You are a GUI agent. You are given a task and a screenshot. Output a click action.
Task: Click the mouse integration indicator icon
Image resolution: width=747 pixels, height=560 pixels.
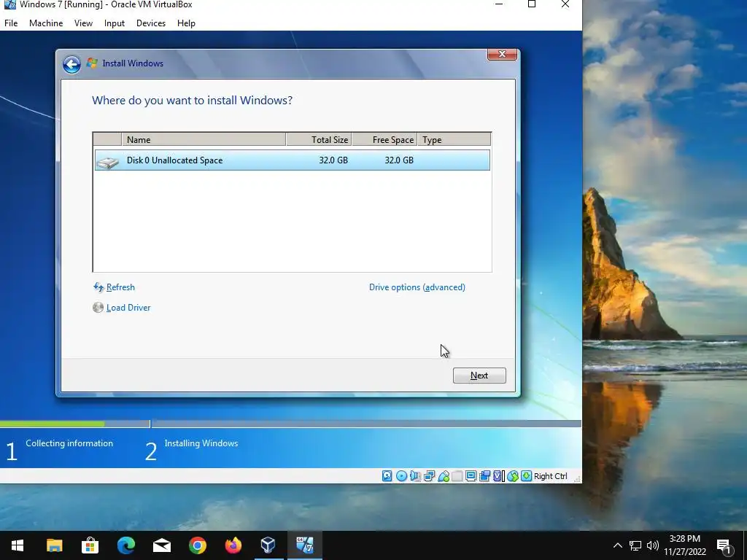click(512, 475)
